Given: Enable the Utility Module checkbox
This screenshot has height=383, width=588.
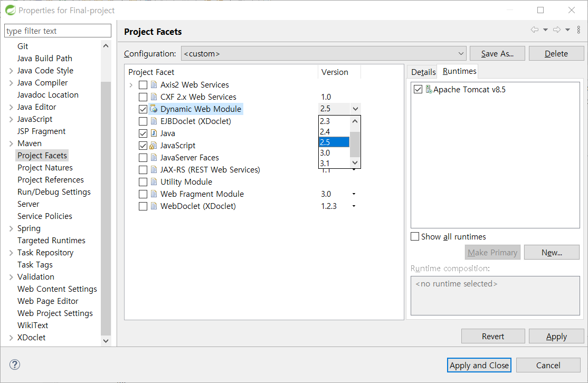Looking at the screenshot, I should click(143, 182).
